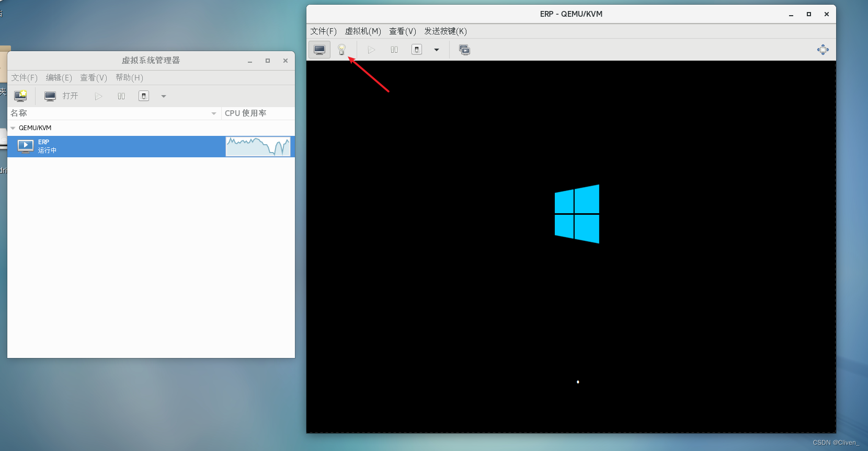Click the run button in ERP window toolbar
The height and width of the screenshot is (451, 868).
(x=371, y=50)
